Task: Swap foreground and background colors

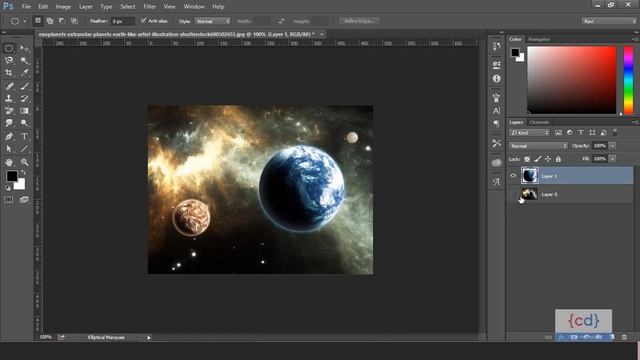Action: coord(23,173)
